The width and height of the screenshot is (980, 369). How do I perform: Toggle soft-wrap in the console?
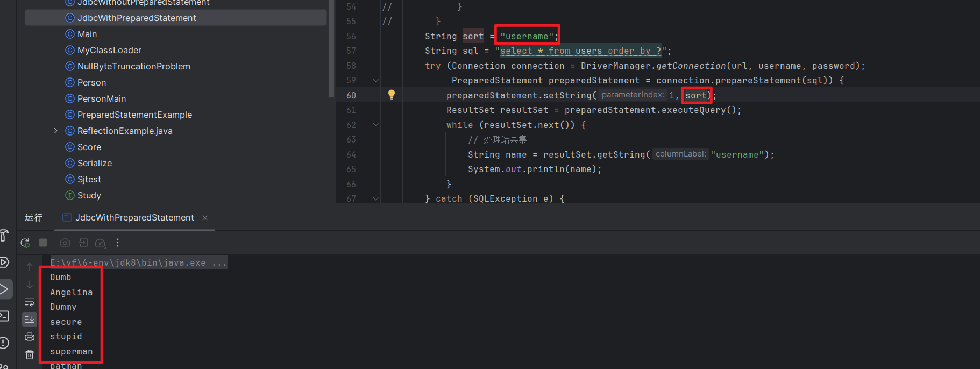(x=30, y=302)
